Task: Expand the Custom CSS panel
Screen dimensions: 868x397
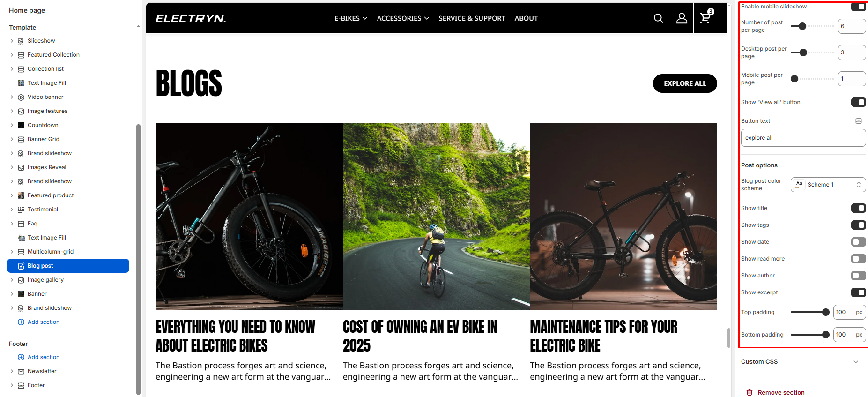Action: pyautogui.click(x=801, y=362)
